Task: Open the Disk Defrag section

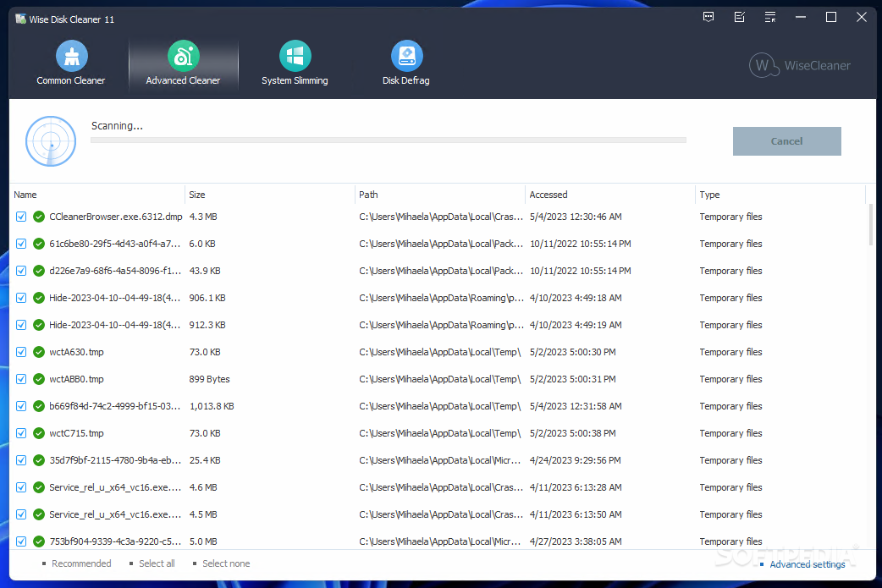Action: pyautogui.click(x=406, y=63)
